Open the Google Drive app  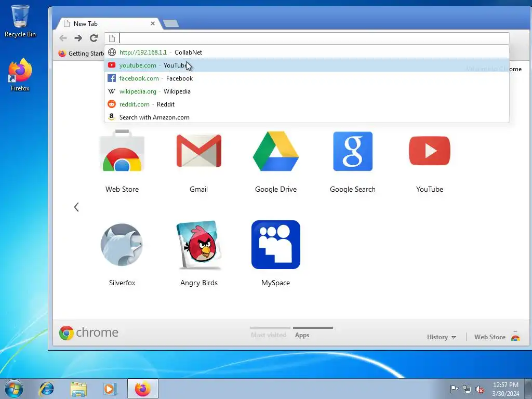[276, 151]
